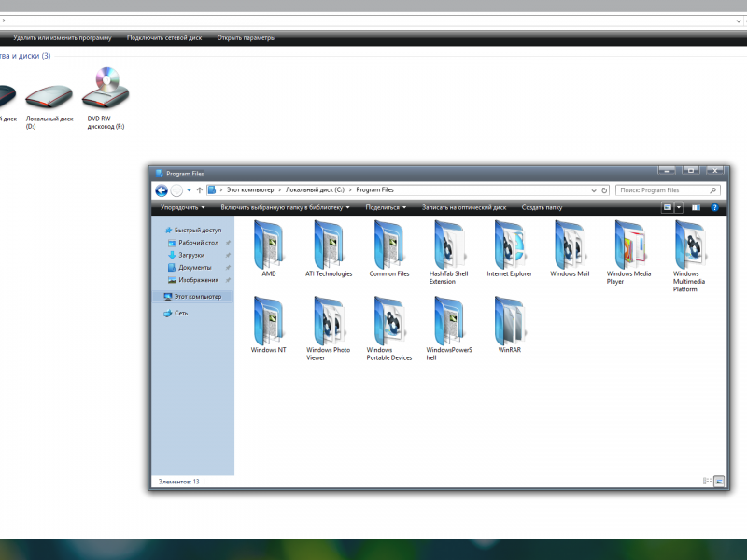Open the Internet Explorer folder
Image resolution: width=747 pixels, height=560 pixels.
509,248
